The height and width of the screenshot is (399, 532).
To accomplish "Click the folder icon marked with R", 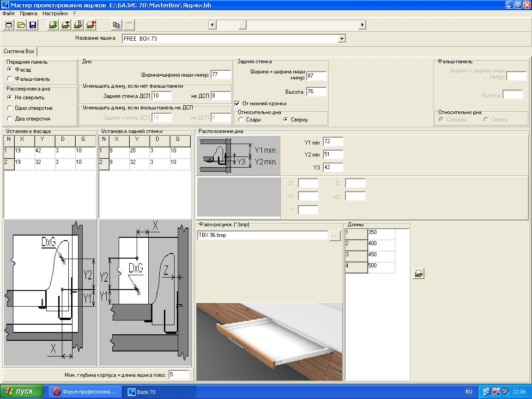I will (x=78, y=25).
